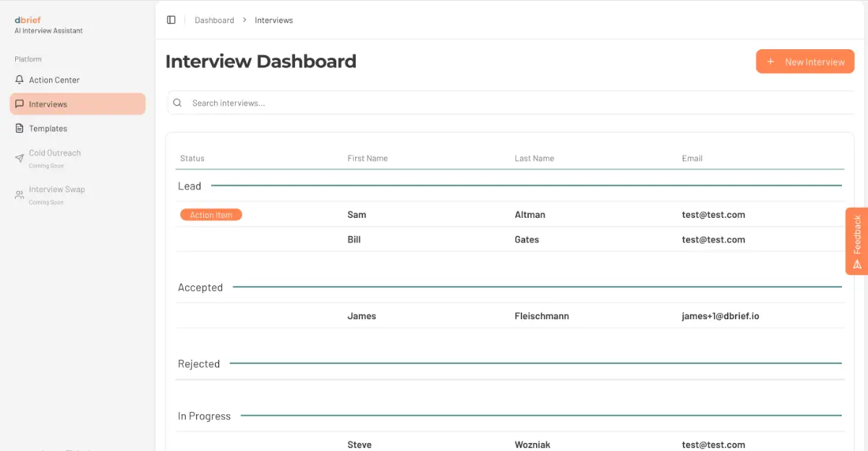
Task: Click the Templates document icon
Action: point(20,129)
